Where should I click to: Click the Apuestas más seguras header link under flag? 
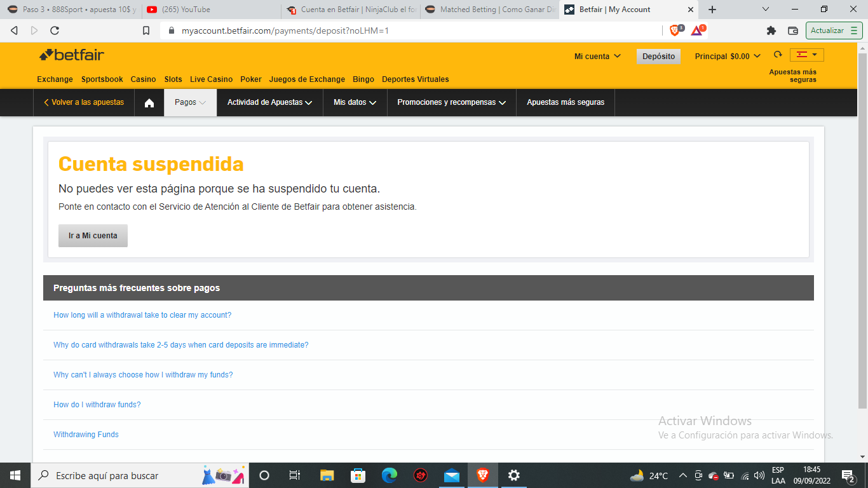[792, 76]
